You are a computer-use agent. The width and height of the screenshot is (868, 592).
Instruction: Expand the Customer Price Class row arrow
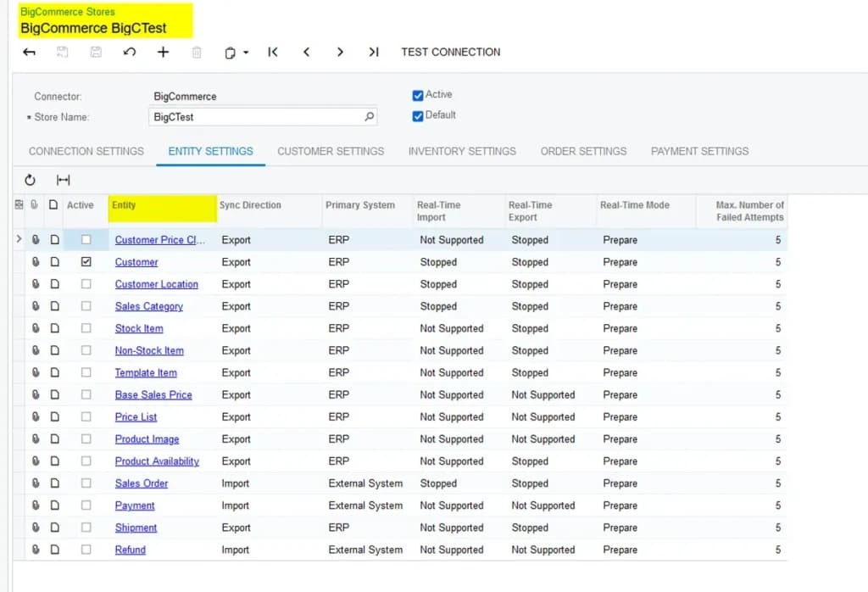pos(19,239)
